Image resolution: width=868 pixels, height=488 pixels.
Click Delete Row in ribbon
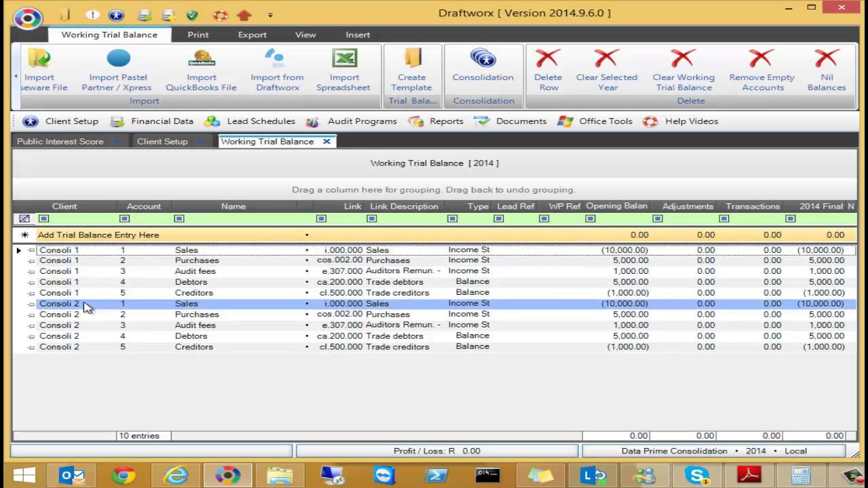(x=548, y=70)
